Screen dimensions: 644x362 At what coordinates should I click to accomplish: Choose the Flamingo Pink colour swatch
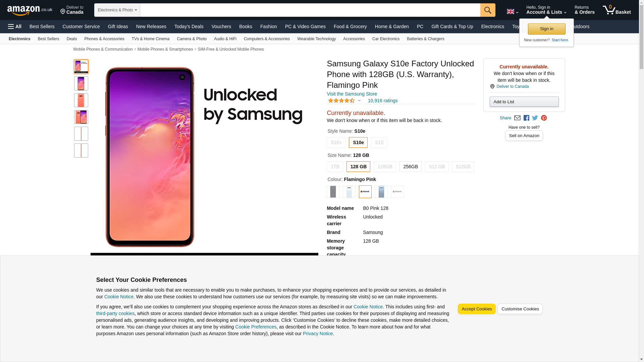coord(365,192)
